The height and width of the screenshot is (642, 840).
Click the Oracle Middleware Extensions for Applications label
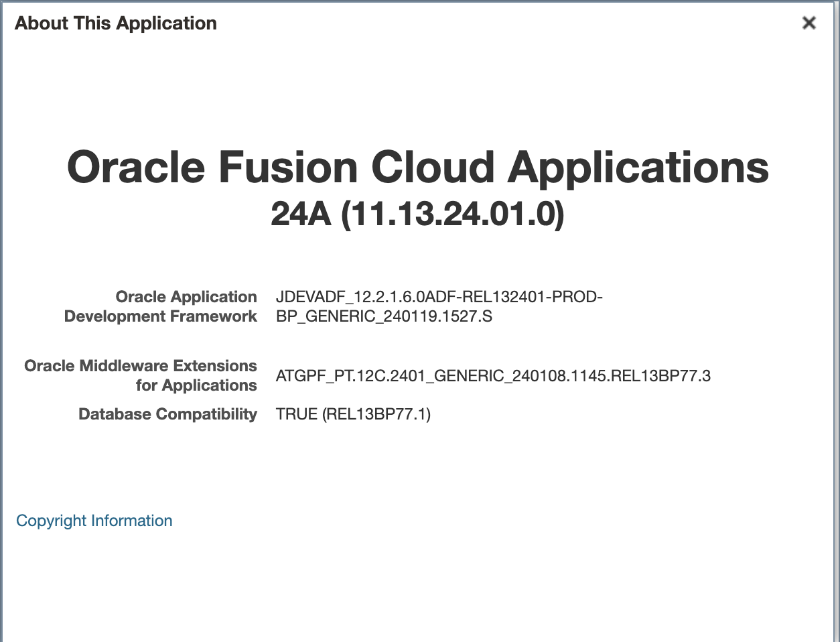pos(141,375)
